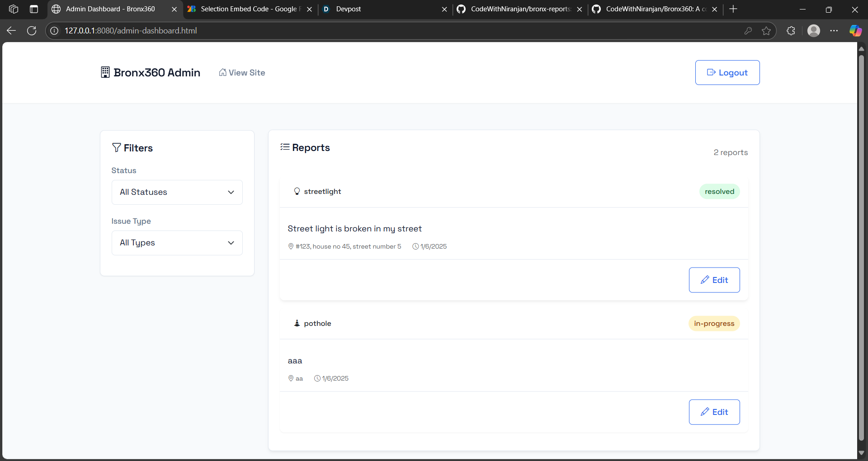The width and height of the screenshot is (868, 461).
Task: Click the pothole cone icon
Action: coord(297,323)
